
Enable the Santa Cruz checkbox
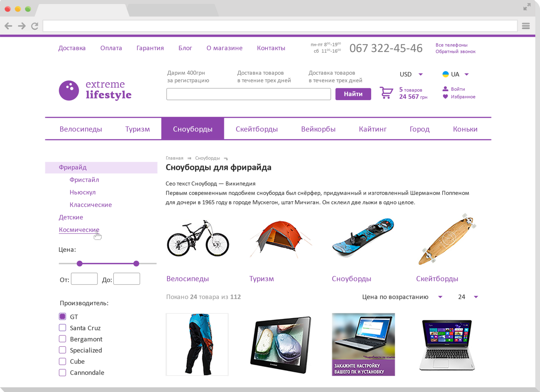tap(62, 328)
